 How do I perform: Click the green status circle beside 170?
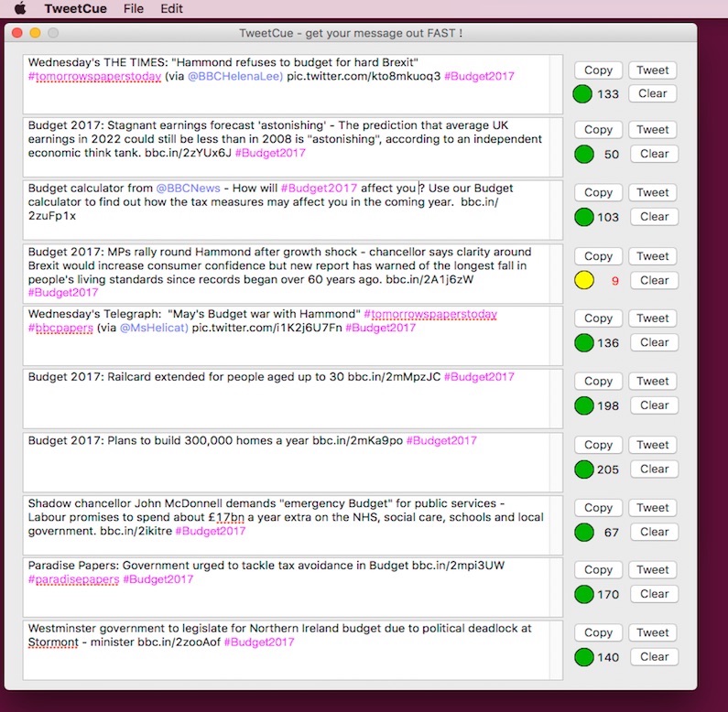tap(584, 595)
